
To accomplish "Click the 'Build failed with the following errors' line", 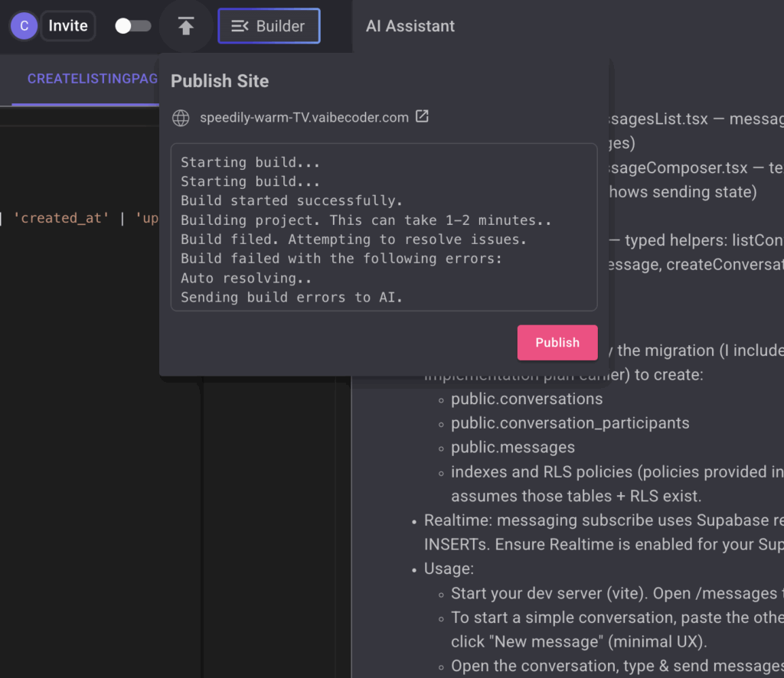I will point(341,259).
